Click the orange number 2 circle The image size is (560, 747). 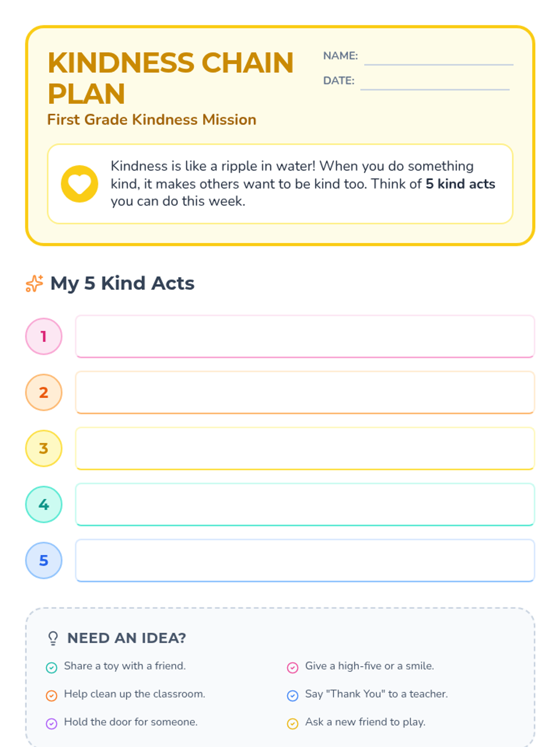(x=44, y=392)
